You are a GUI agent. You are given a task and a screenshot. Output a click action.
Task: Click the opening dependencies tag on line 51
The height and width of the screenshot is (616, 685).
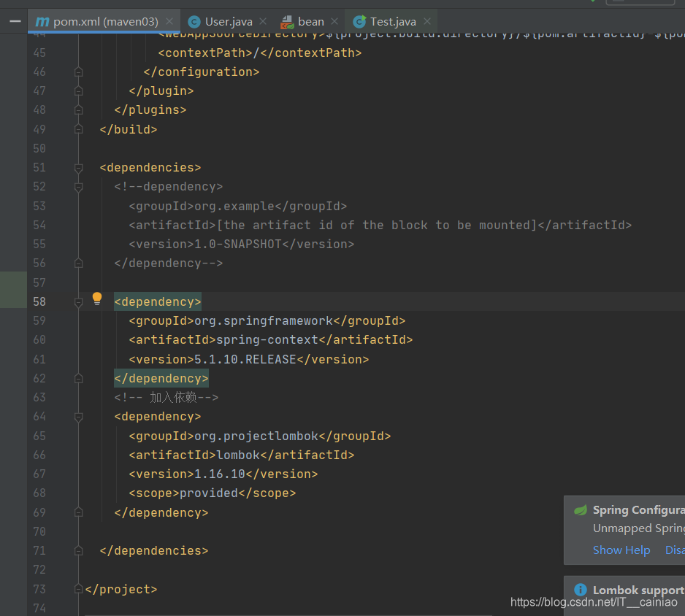pos(150,168)
